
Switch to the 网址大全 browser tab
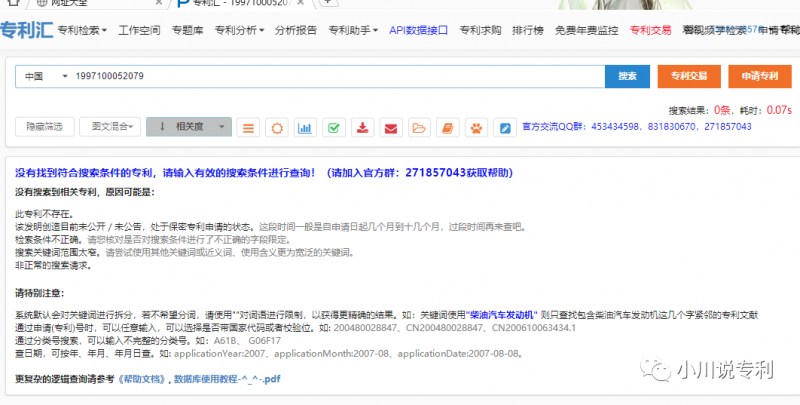coord(97,3)
